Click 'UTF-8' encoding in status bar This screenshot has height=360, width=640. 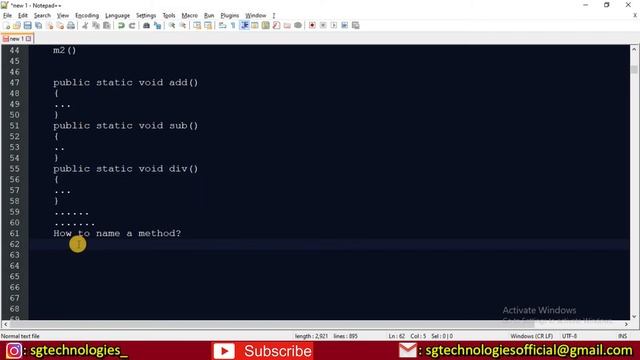tap(569, 336)
